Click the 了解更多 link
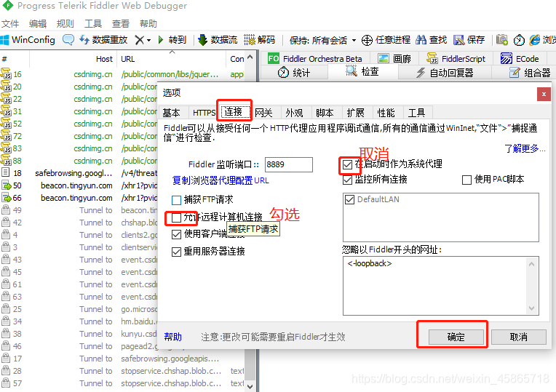The height and width of the screenshot is (392, 556). pos(525,148)
